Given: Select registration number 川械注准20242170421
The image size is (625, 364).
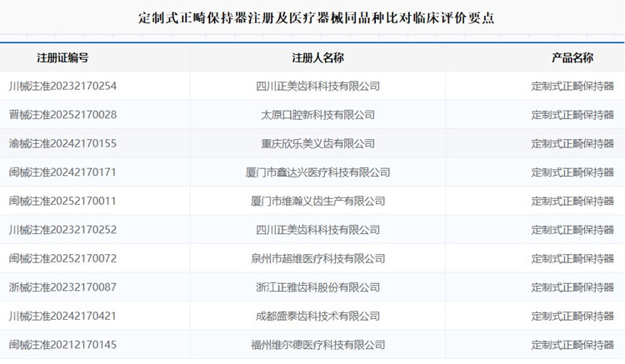Looking at the screenshot, I should coord(62,316).
